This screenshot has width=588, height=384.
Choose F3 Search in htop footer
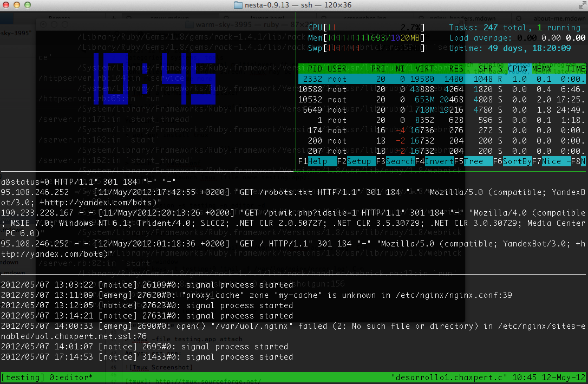(x=395, y=161)
